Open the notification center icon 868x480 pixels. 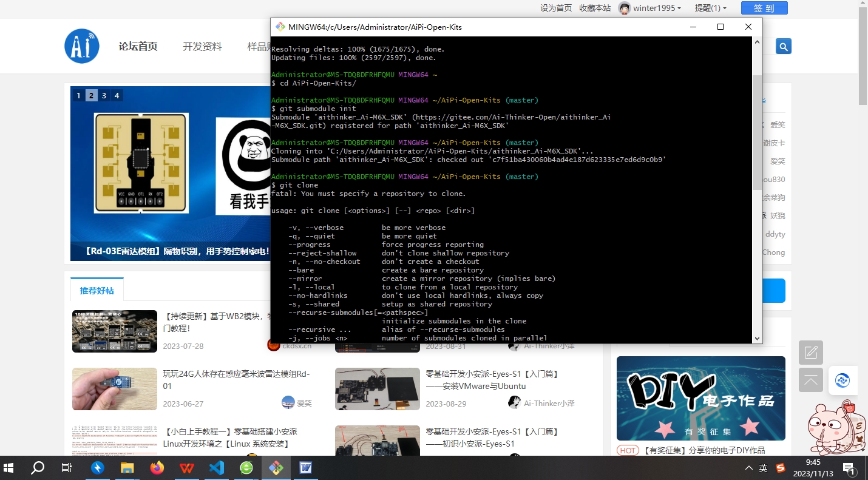[849, 468]
